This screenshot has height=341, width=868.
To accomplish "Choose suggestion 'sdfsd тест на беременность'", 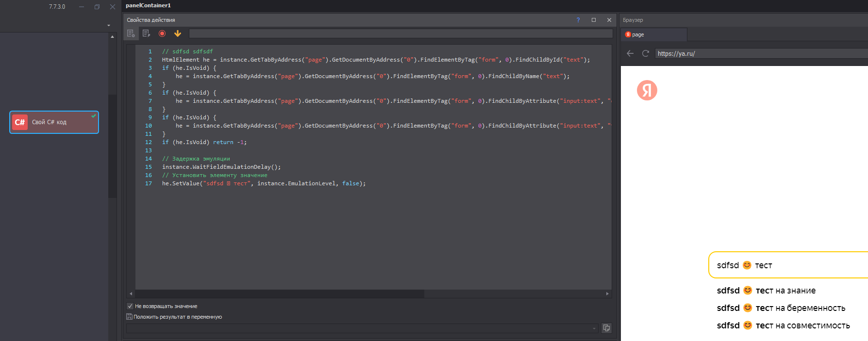I will [781, 308].
